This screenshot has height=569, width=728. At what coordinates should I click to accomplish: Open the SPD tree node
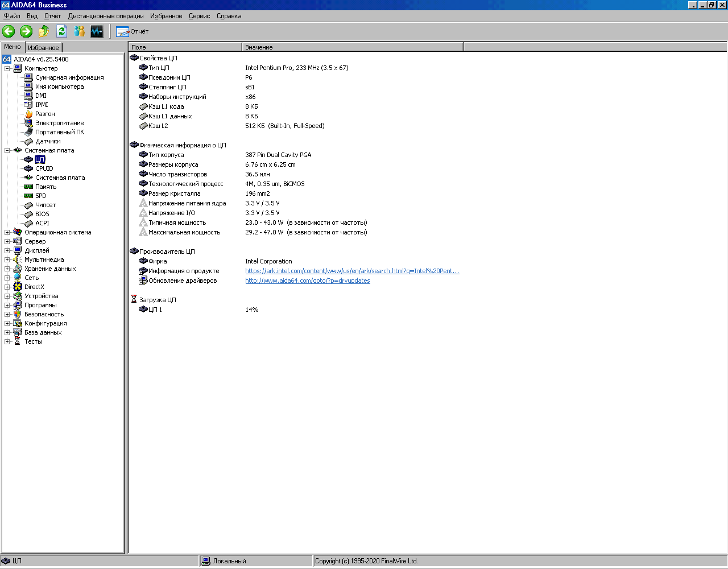41,196
